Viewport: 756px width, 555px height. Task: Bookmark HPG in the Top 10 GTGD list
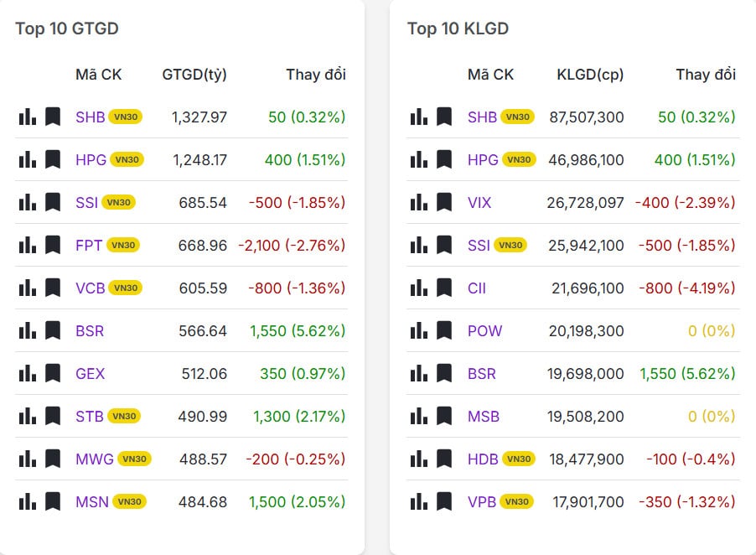pos(53,159)
